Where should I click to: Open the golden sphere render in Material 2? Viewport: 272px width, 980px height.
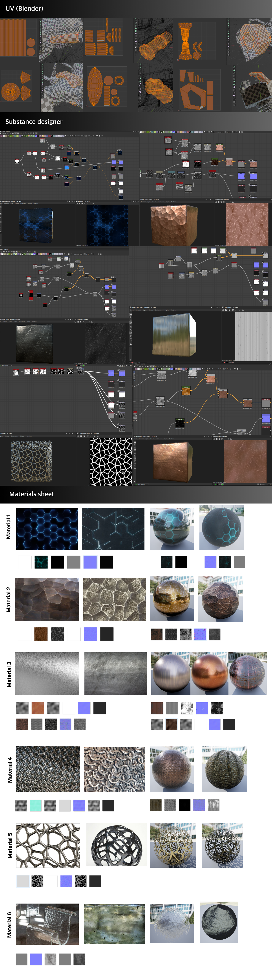[x=172, y=599]
